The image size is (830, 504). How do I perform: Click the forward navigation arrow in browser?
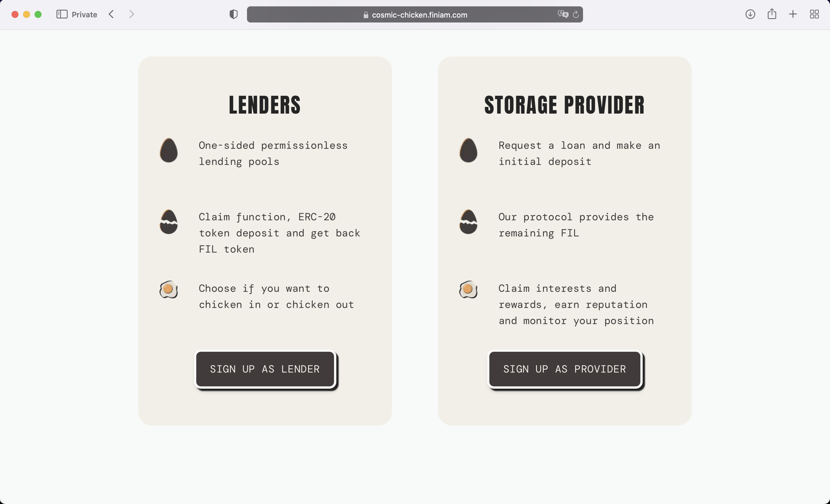coord(132,14)
